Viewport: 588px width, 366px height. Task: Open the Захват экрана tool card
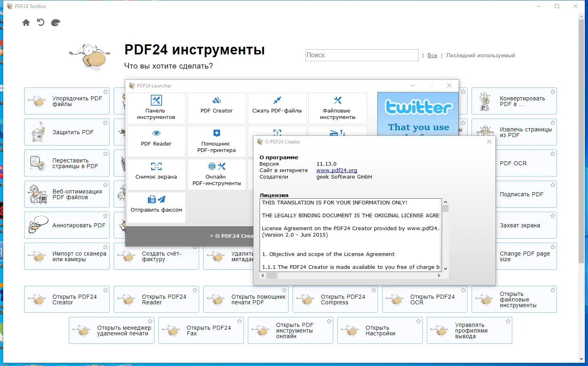click(526, 225)
